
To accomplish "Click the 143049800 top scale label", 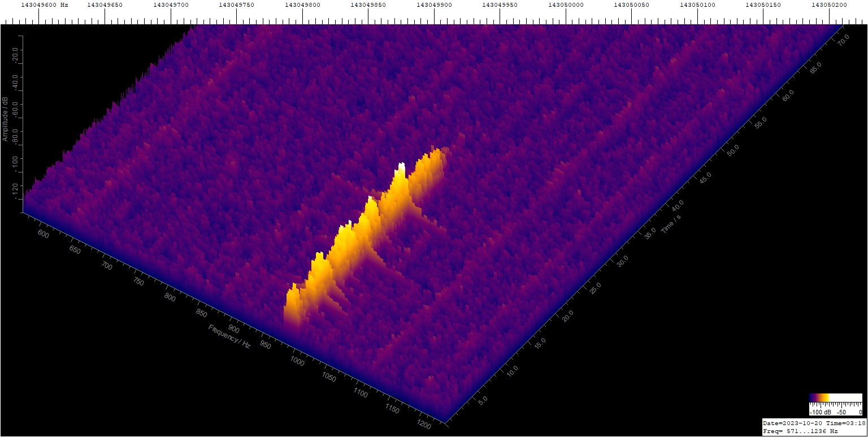I will click(x=302, y=5).
